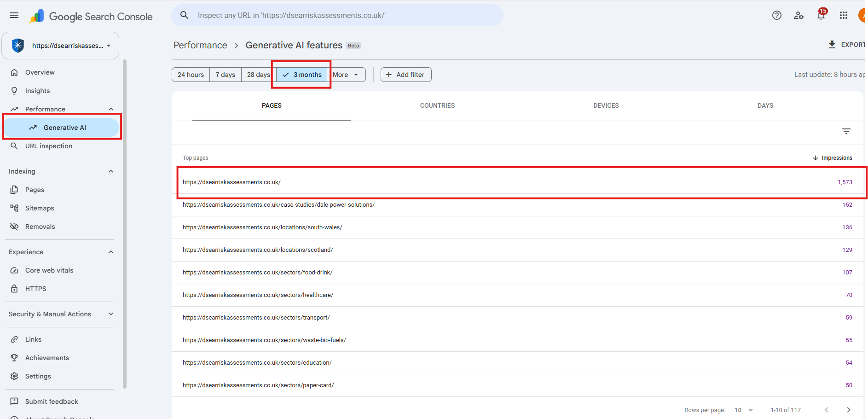The image size is (868, 419).
Task: Open the Help icon
Action: [x=777, y=15]
